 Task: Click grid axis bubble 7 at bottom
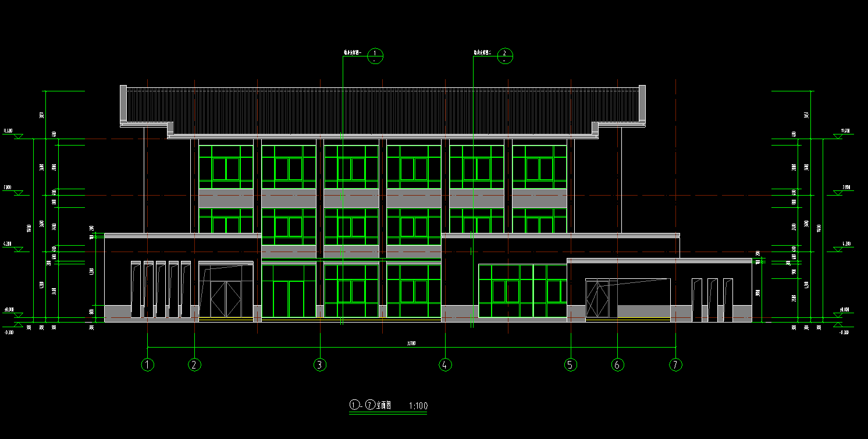(x=675, y=365)
